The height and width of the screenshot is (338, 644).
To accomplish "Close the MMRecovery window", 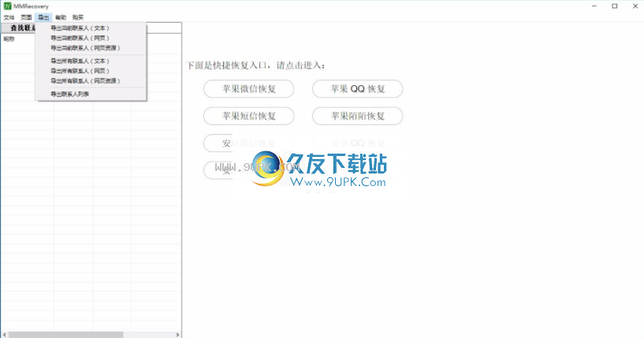I will pos(635,6).
